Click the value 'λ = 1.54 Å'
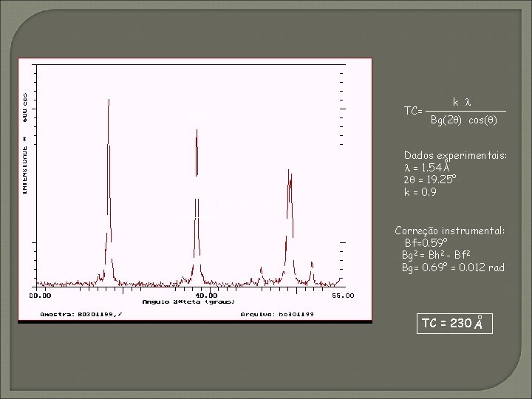The width and height of the screenshot is (532, 399). 427,168
